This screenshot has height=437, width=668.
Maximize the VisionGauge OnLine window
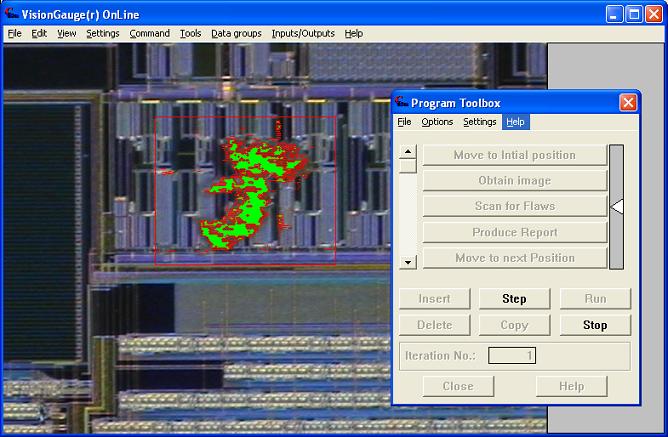click(x=633, y=14)
